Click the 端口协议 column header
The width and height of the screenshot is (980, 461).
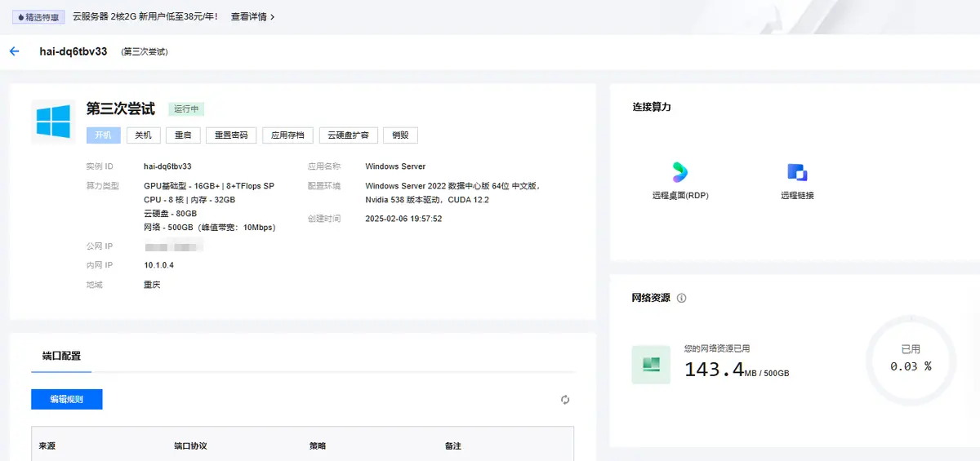click(x=190, y=446)
